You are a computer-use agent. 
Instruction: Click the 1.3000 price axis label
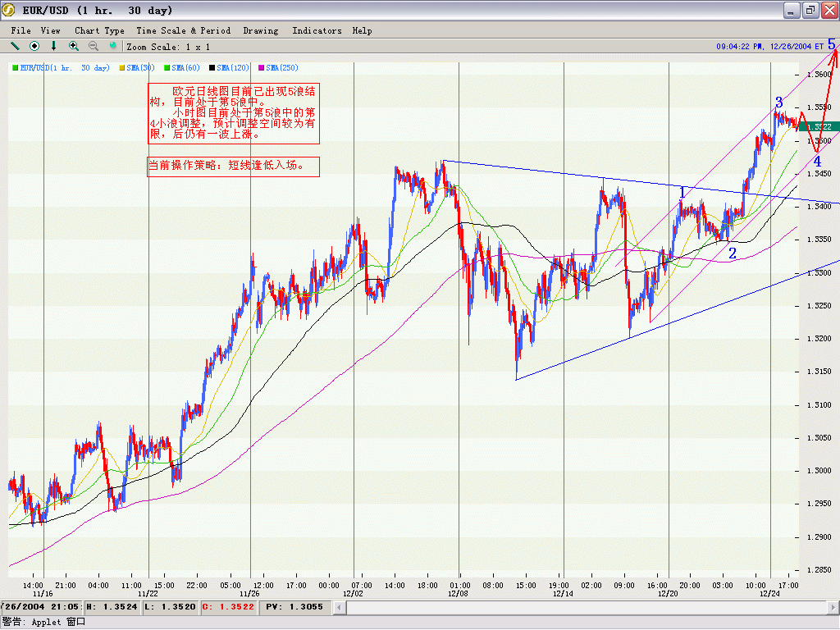point(819,471)
